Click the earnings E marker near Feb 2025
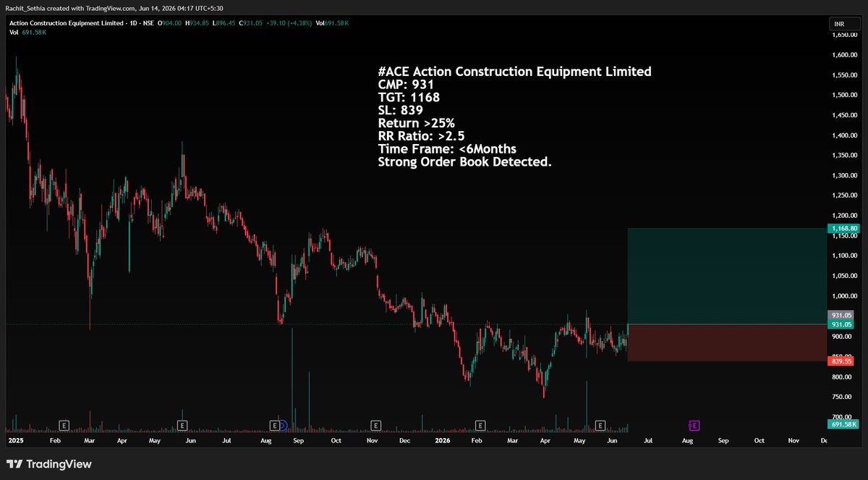868x480 pixels. 64,425
